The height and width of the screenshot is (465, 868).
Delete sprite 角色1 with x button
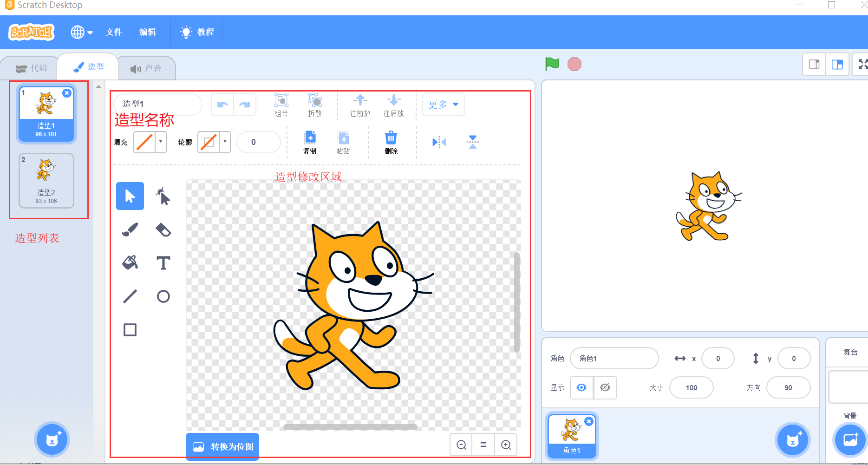(x=589, y=421)
